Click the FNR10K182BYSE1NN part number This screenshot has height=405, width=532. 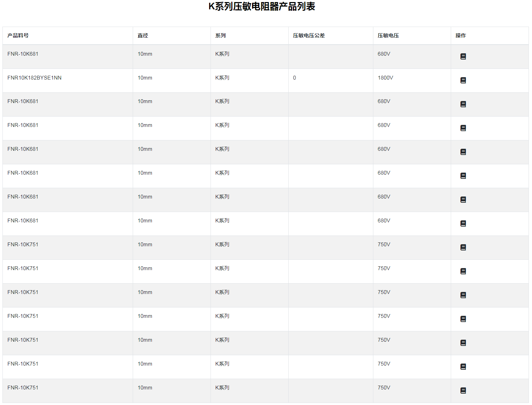tap(35, 78)
